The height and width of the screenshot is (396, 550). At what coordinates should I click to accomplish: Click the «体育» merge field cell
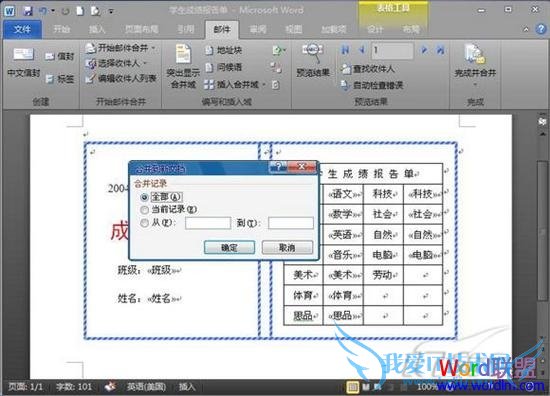[343, 296]
